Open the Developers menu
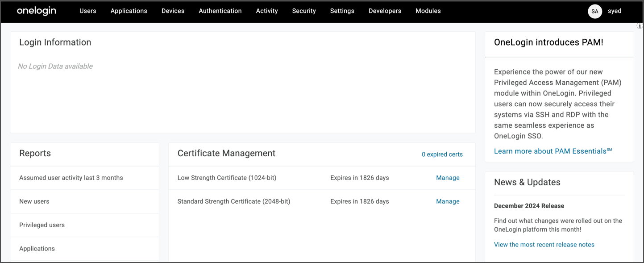Image resolution: width=644 pixels, height=263 pixels. coord(385,11)
